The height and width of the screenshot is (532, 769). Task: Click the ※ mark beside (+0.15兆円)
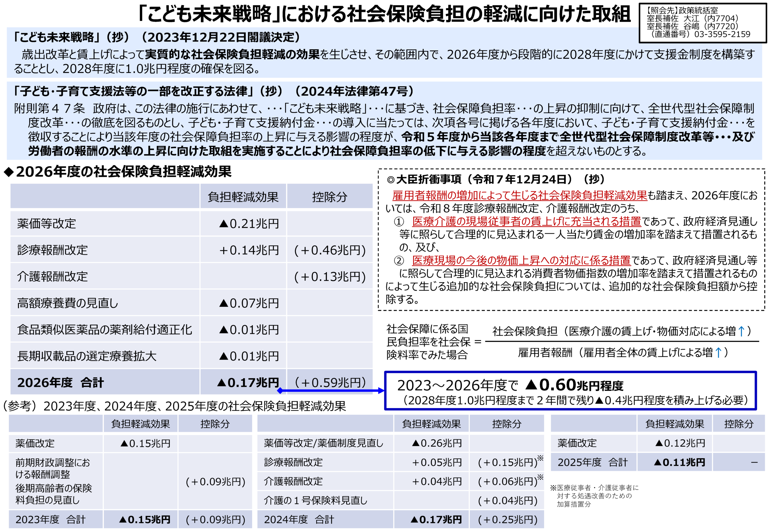[540, 458]
